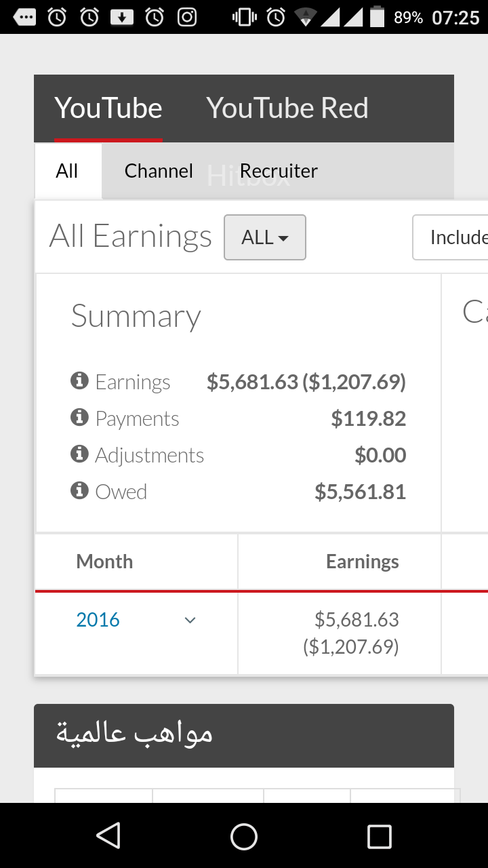The height and width of the screenshot is (868, 488).
Task: Open the ALL earnings filter dropdown
Action: point(265,237)
